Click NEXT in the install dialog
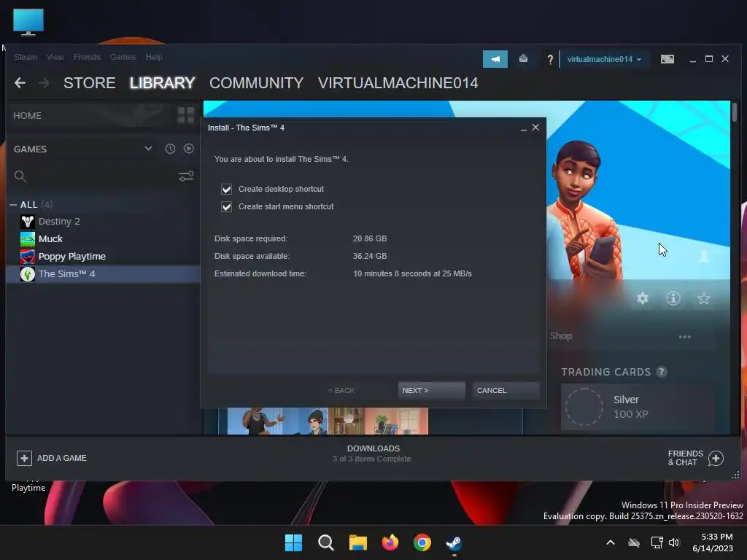 (x=431, y=391)
